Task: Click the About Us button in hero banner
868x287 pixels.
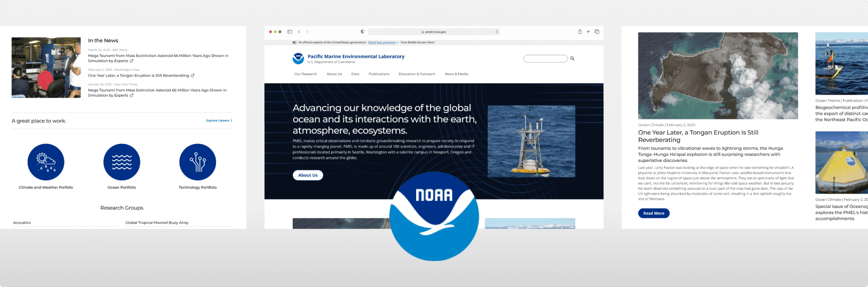Action: (308, 175)
